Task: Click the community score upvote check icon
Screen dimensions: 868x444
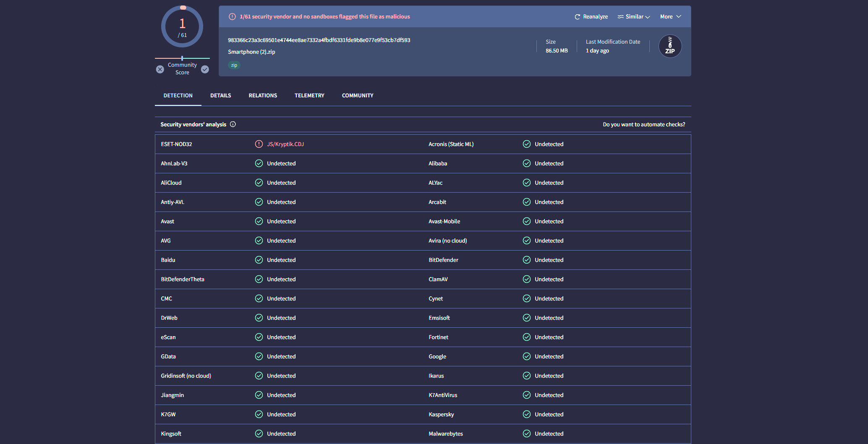Action: [x=205, y=69]
